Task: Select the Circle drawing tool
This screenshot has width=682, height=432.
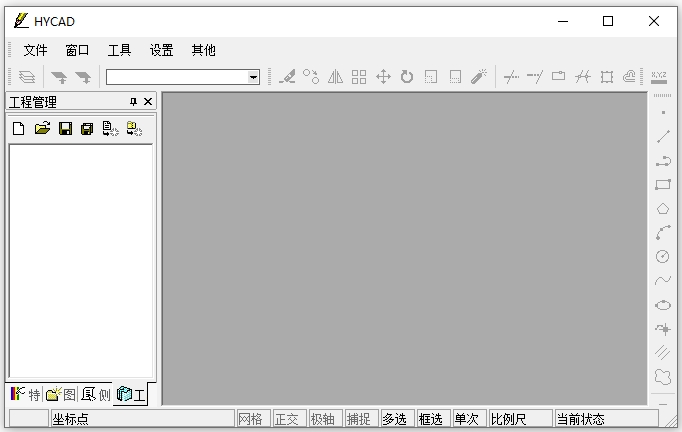Action: click(663, 257)
